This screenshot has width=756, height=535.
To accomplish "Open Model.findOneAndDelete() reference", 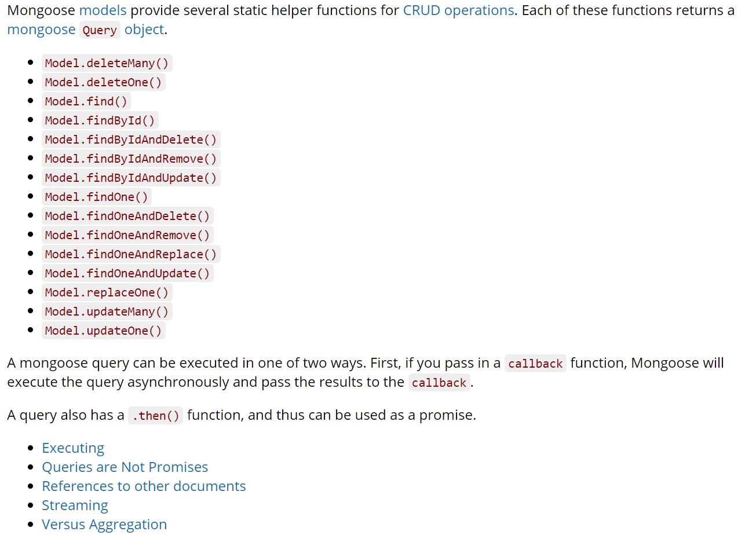I will point(127,216).
